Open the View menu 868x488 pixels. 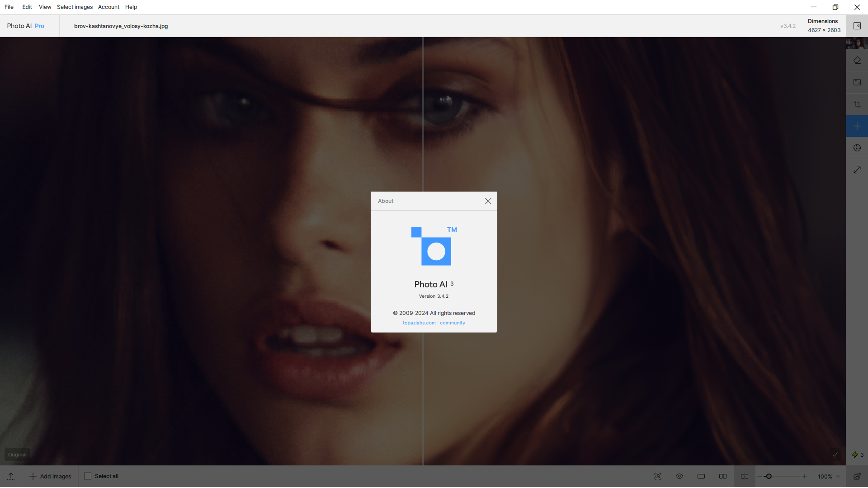point(45,7)
